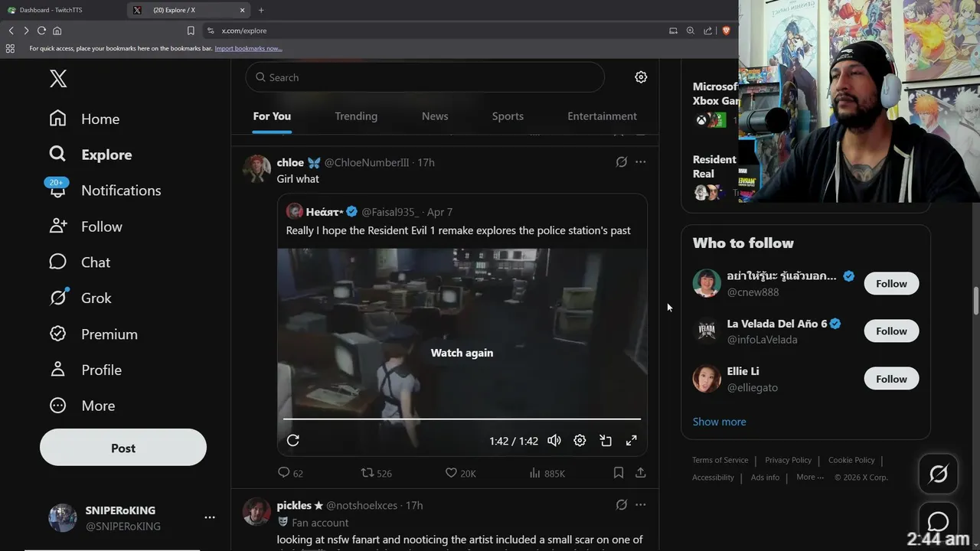Open Privacy Policy link

coord(788,460)
